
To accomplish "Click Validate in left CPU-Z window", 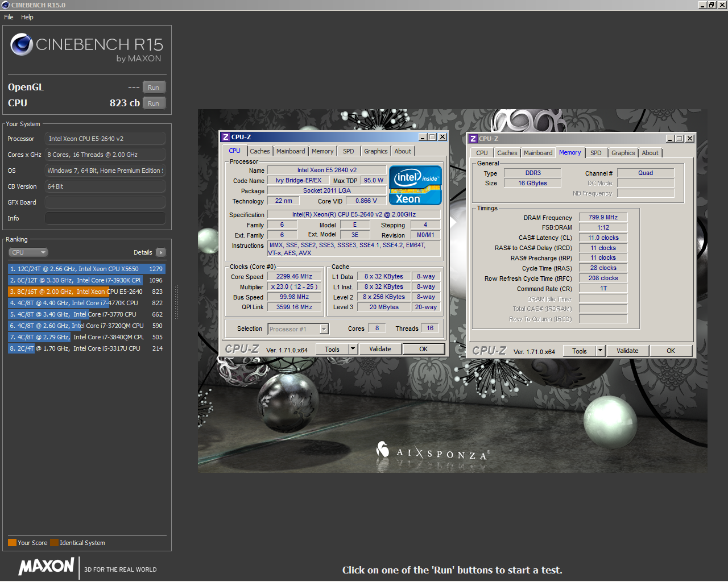I will pyautogui.click(x=380, y=349).
